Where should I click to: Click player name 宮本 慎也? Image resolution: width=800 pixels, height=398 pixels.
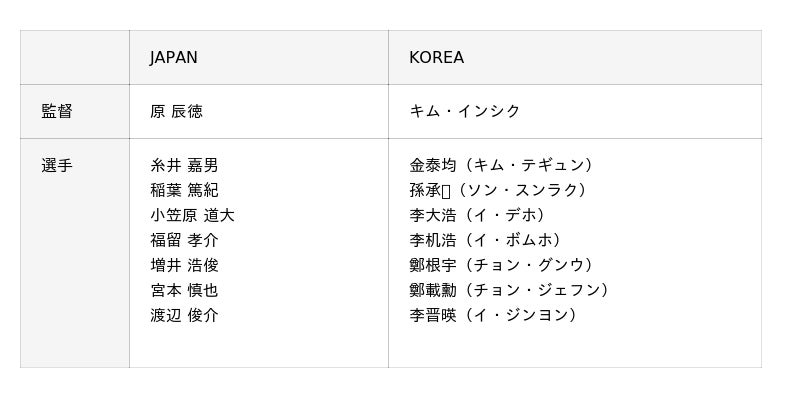[x=184, y=290]
